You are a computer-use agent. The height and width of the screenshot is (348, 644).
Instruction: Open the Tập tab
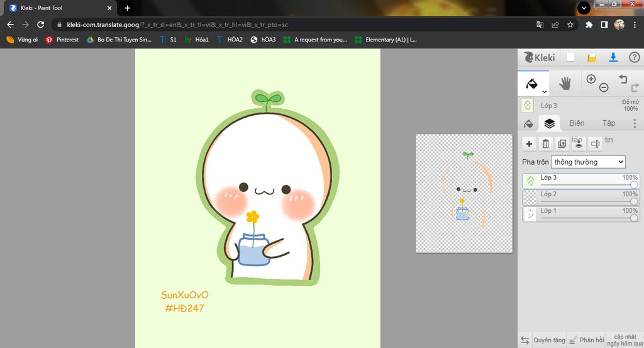(609, 123)
